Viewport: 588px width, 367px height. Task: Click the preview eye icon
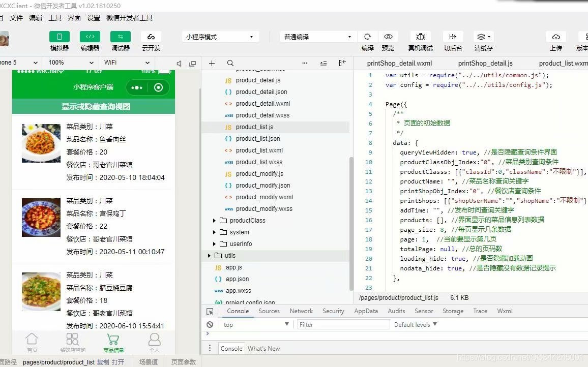pos(388,37)
